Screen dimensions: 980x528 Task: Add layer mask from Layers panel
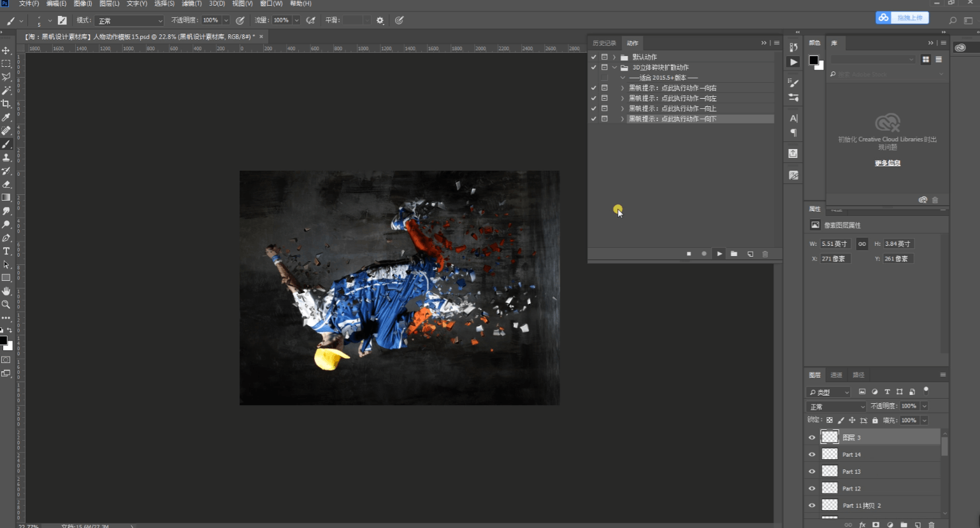[876, 525]
